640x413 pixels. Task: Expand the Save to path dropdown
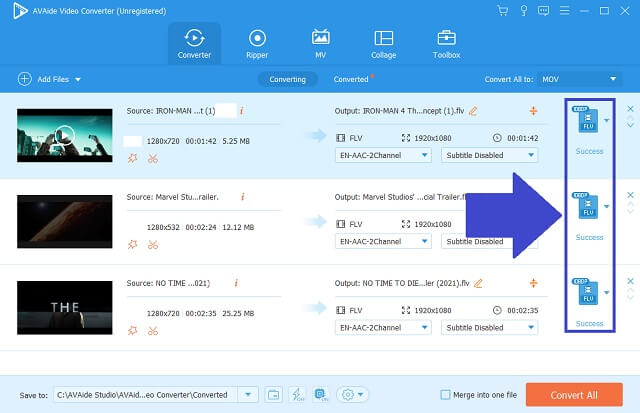(x=248, y=395)
